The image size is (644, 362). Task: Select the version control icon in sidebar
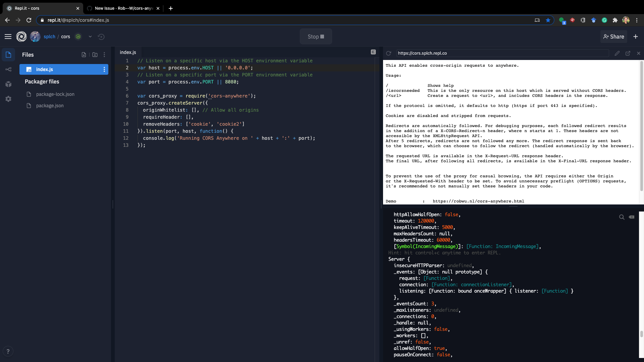pos(8,69)
